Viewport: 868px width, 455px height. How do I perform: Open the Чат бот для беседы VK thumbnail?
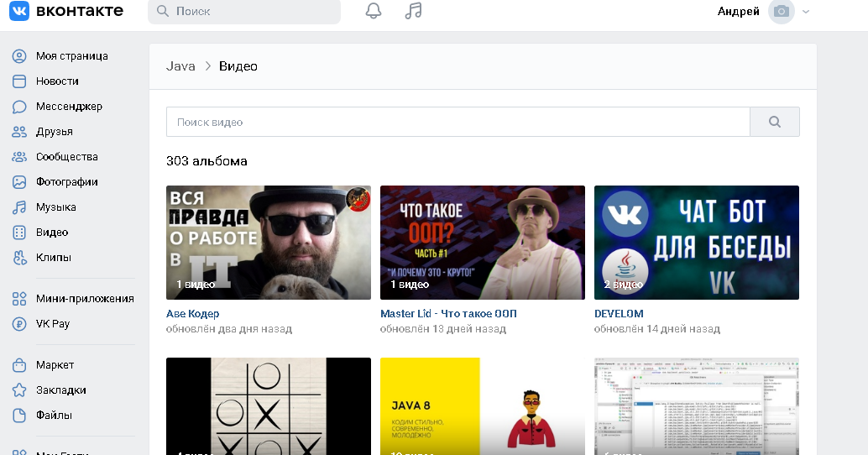[697, 243]
